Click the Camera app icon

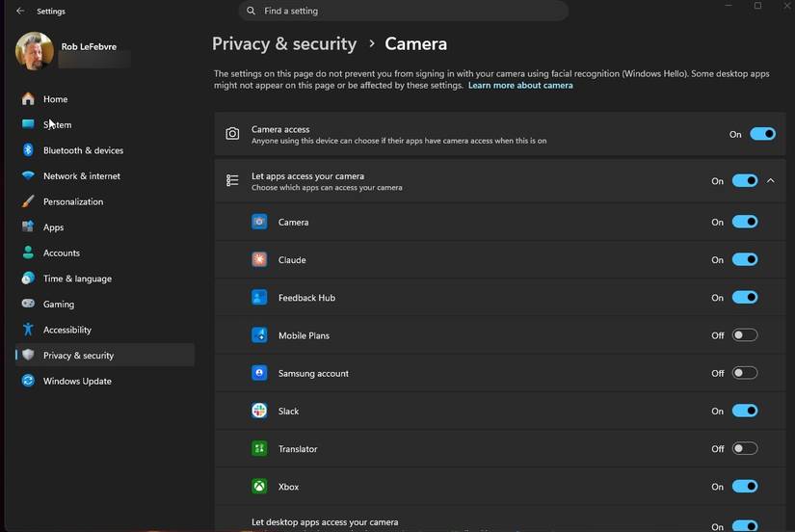[x=259, y=222]
